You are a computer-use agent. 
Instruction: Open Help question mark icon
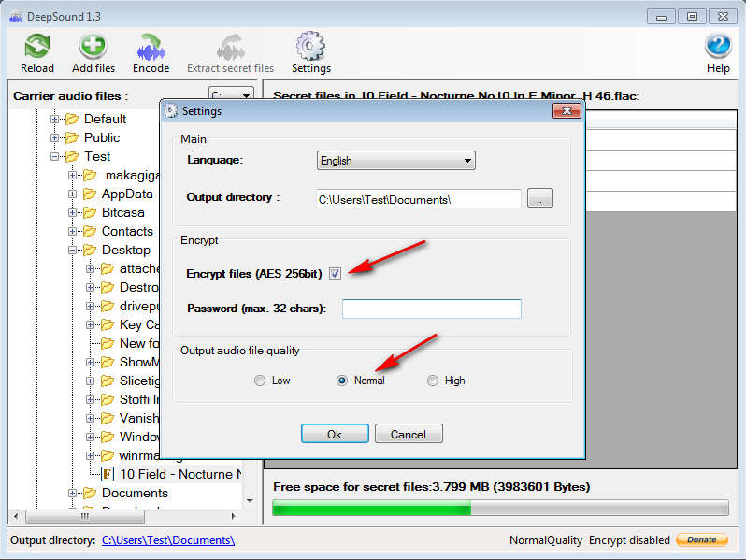pos(718,46)
